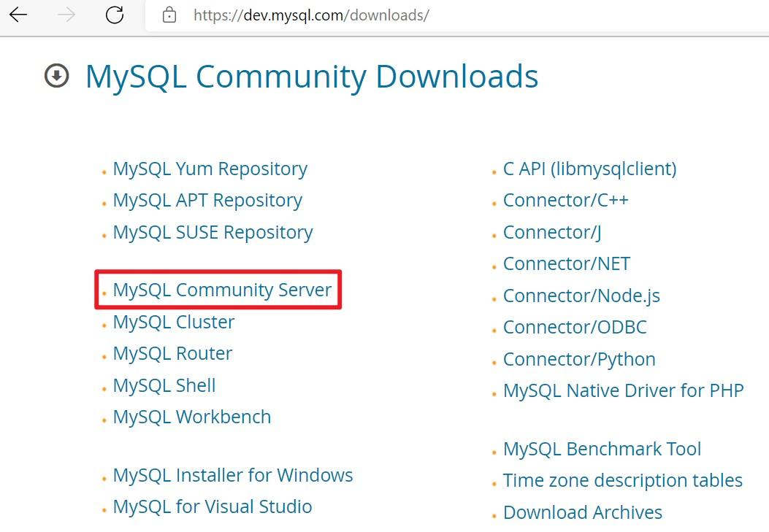Viewport: 769px width, 532px height.
Task: Open the MySQL Cluster page
Action: click(x=173, y=322)
